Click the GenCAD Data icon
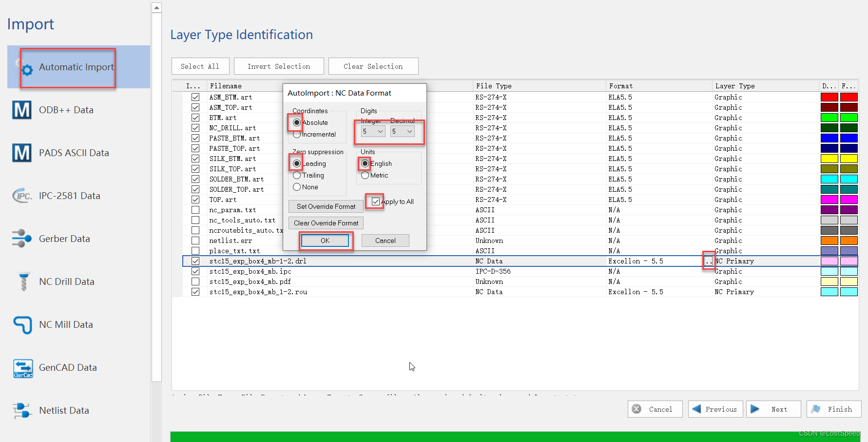 (x=23, y=368)
